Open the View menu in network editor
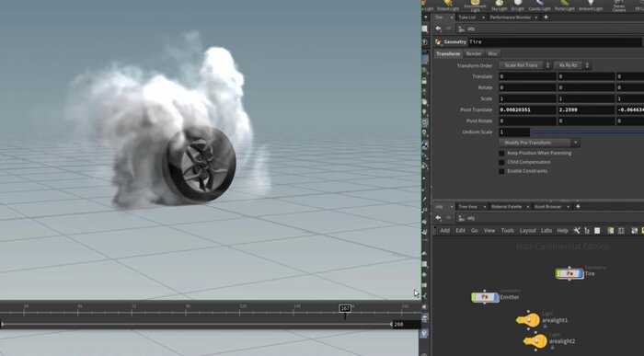This screenshot has height=356, width=644. [489, 231]
